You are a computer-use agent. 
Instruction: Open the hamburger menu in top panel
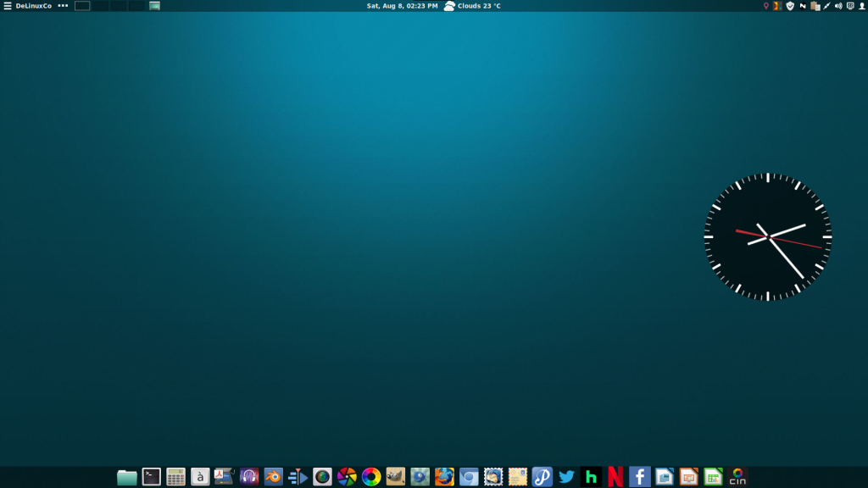(8, 6)
